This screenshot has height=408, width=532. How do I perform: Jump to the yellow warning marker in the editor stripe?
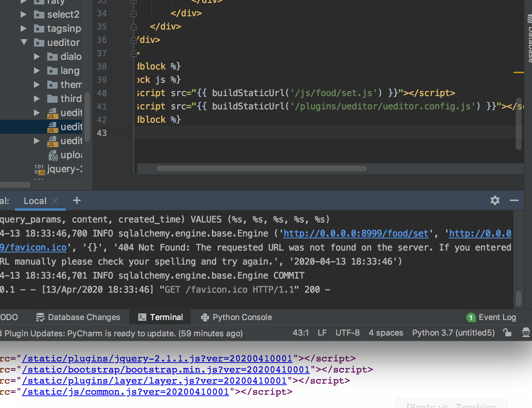coord(519,72)
